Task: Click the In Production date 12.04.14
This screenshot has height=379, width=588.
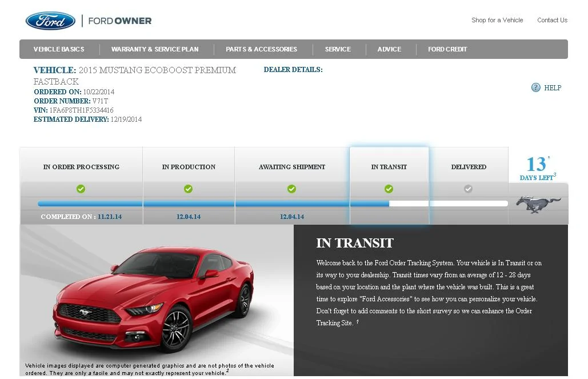Action: 189,217
